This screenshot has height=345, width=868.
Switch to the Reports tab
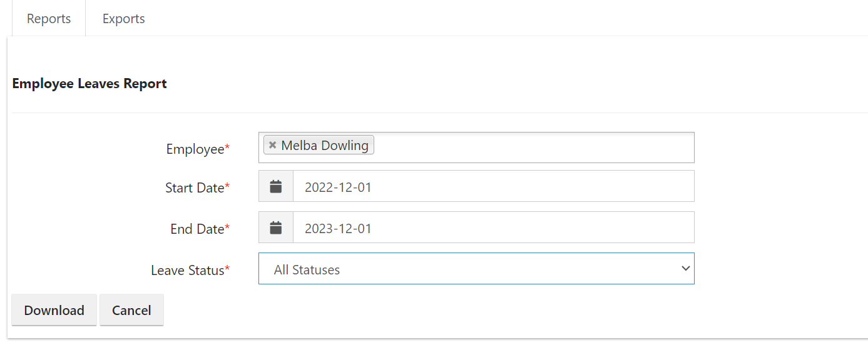click(x=49, y=19)
